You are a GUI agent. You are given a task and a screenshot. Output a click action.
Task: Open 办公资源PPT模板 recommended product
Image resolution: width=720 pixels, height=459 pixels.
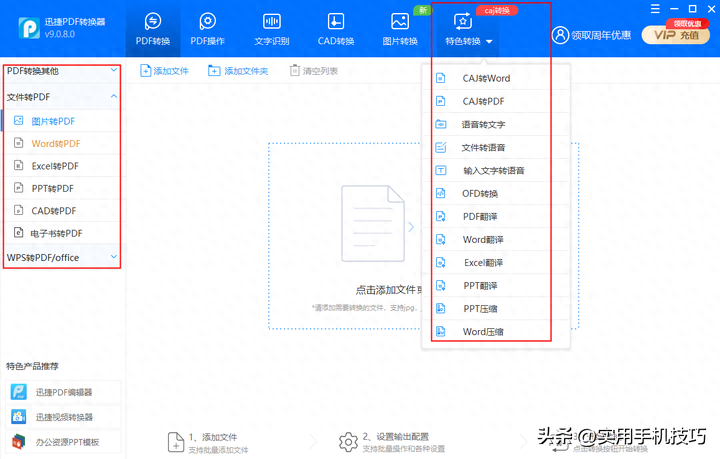pyautogui.click(x=63, y=442)
